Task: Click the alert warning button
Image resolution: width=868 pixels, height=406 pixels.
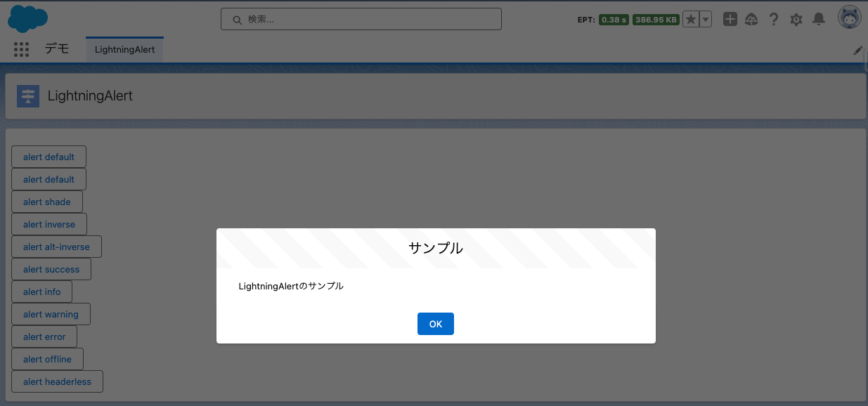Action: pyautogui.click(x=51, y=314)
